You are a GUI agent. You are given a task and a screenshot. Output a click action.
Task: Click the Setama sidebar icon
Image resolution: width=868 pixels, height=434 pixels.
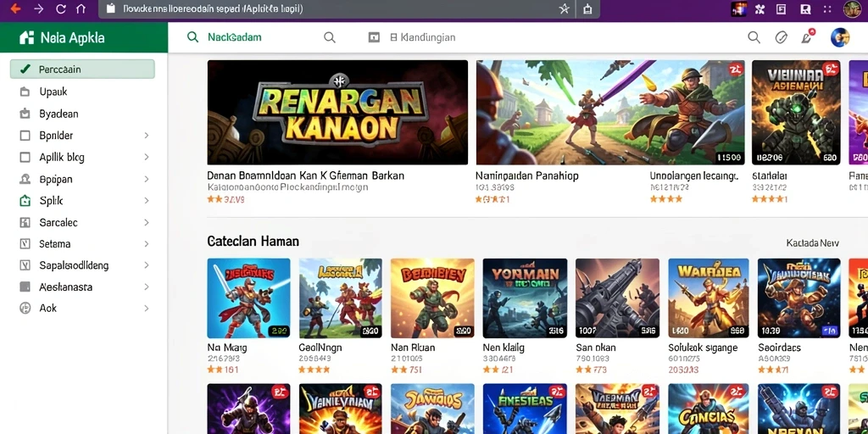coord(25,243)
